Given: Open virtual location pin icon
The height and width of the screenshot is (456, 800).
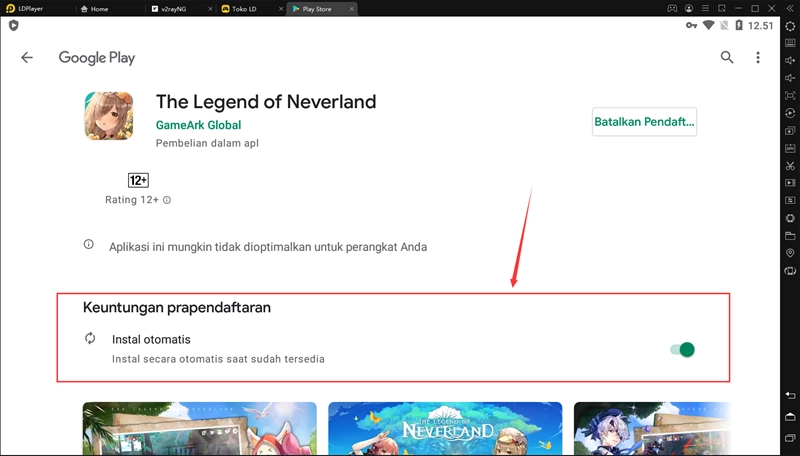Looking at the screenshot, I should pyautogui.click(x=790, y=253).
